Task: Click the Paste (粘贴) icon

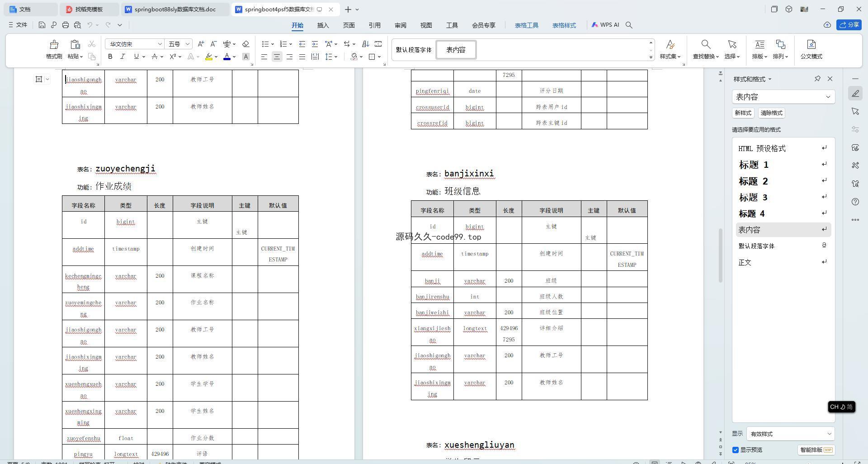Action: [75, 45]
